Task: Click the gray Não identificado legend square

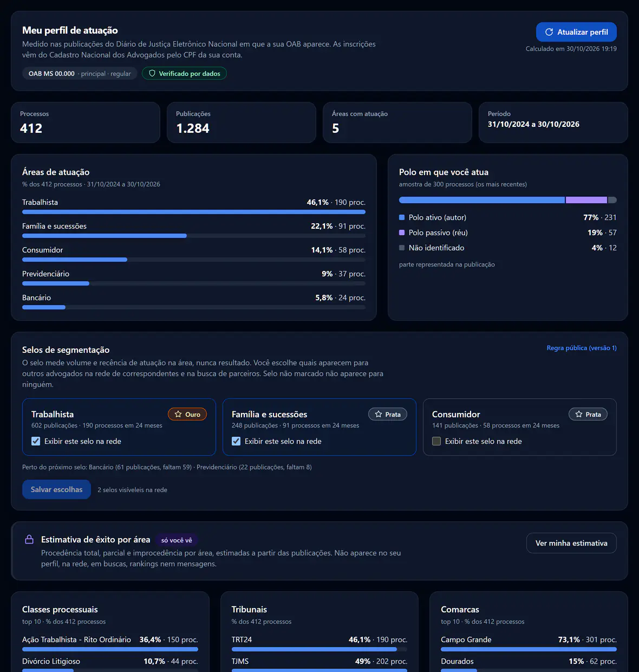Action: [x=402, y=248]
